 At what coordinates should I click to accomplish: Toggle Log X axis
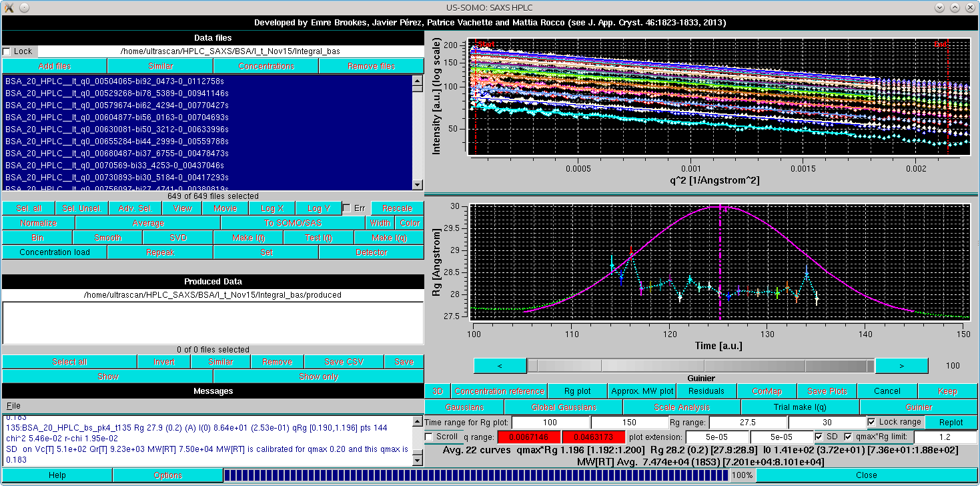pos(272,208)
